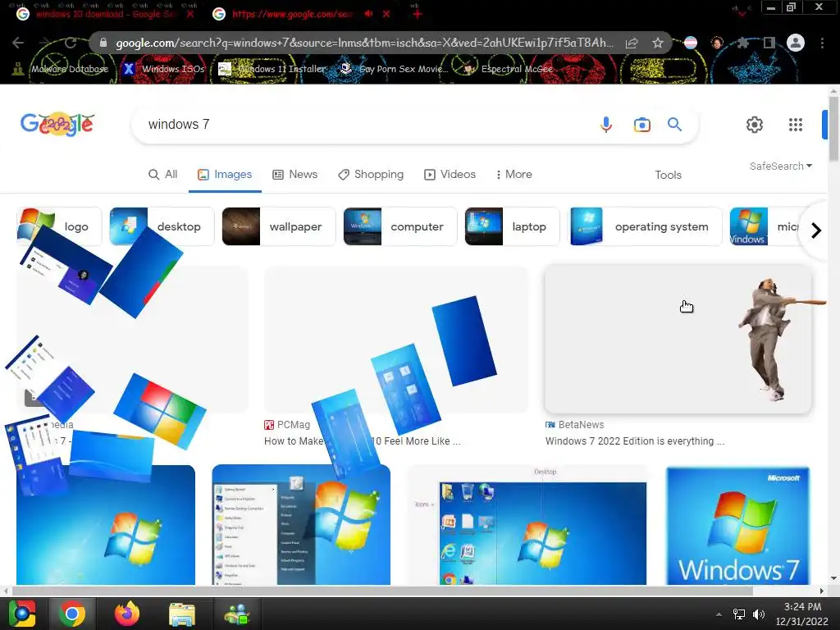
Task: Click the voice search microphone icon
Action: pos(606,125)
